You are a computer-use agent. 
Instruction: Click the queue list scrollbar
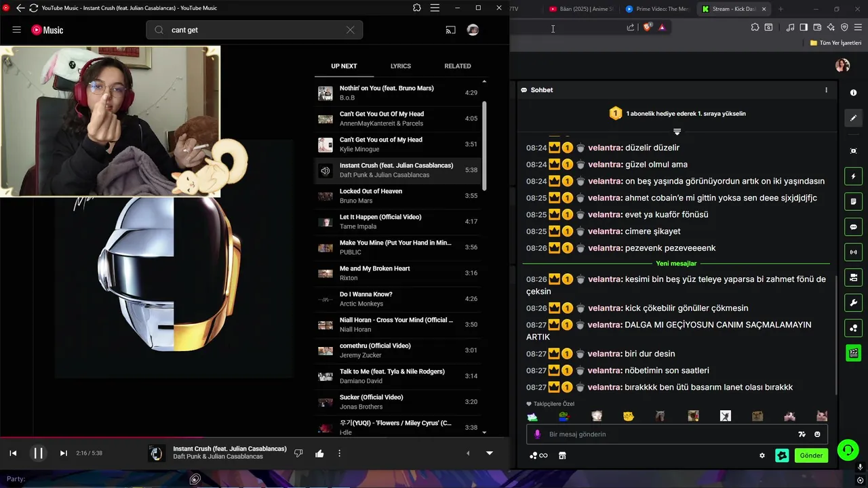tap(484, 146)
